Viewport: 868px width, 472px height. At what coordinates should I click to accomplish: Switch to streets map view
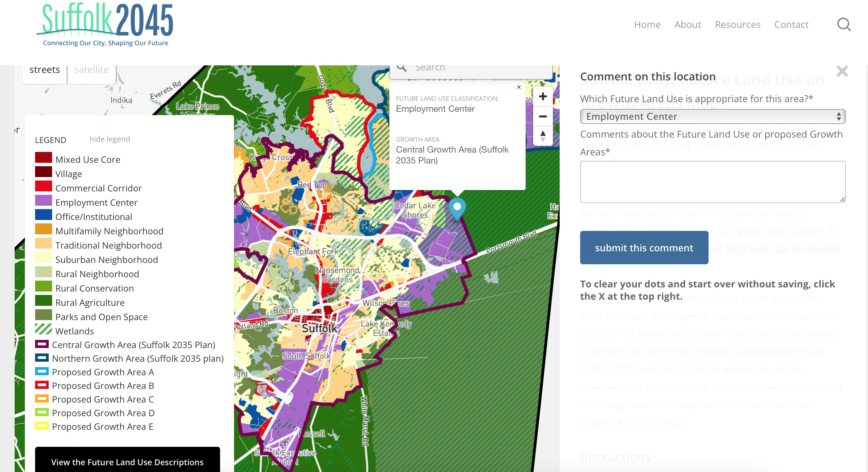tap(45, 69)
